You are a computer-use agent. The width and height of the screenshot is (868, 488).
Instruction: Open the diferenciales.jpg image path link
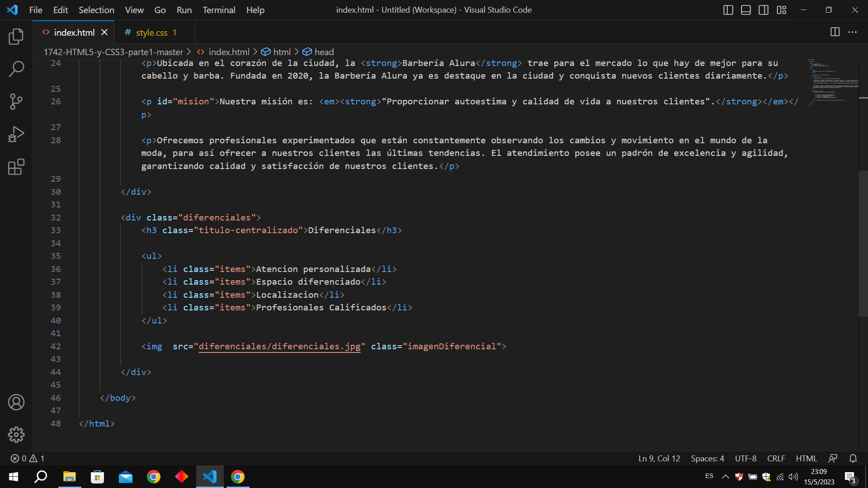coord(279,347)
